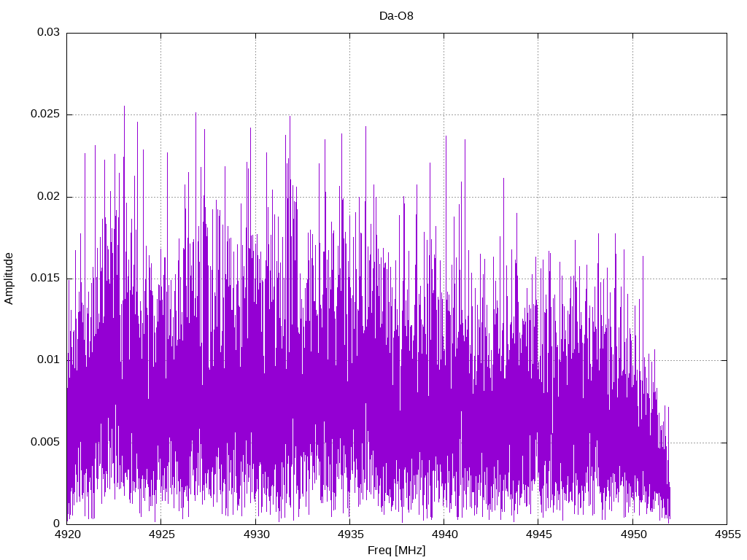Click x-axis tick label 4955
Image resolution: width=747 pixels, height=560 pixels.
click(727, 534)
